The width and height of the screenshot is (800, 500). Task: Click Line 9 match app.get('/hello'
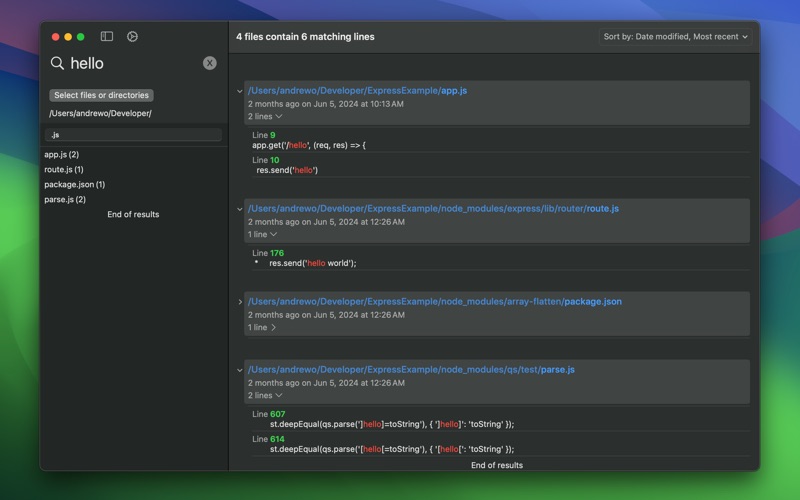coord(309,145)
